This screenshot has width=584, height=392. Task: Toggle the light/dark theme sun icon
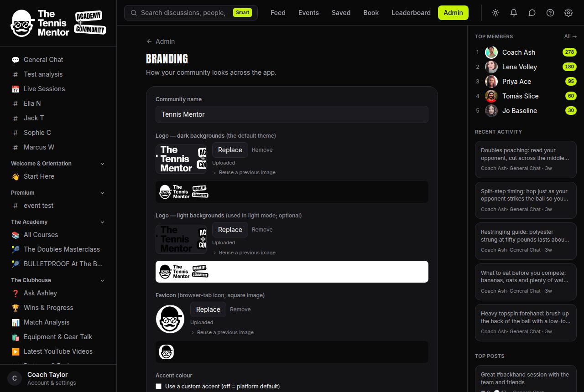click(x=495, y=13)
